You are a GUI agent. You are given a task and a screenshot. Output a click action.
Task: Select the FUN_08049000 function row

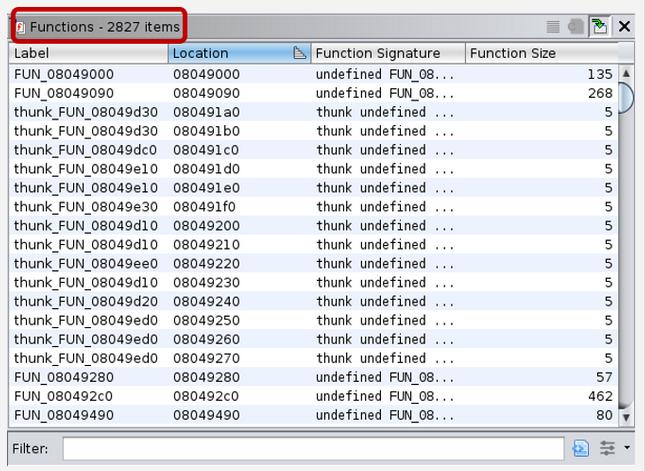(x=63, y=74)
